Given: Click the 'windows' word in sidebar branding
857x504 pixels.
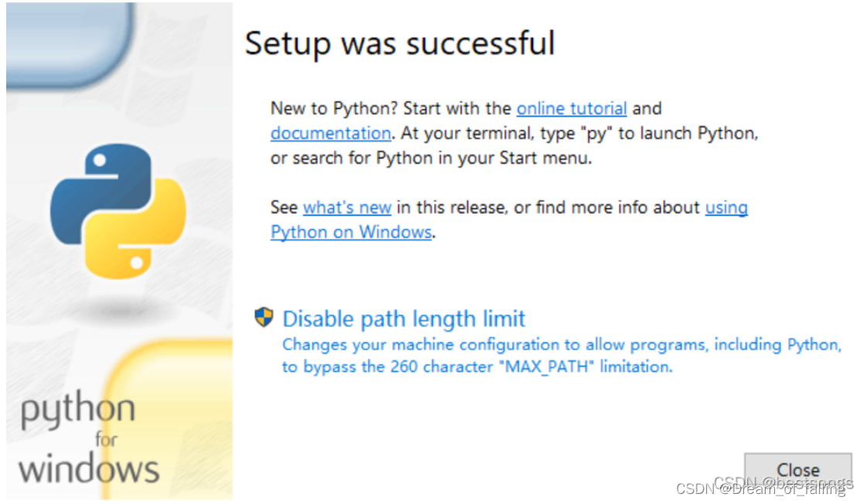Looking at the screenshot, I should tap(89, 468).
